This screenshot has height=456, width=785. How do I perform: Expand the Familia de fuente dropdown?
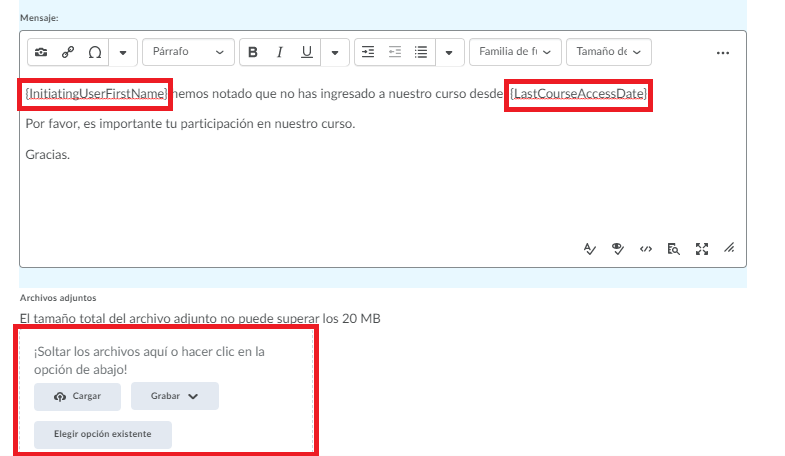(x=514, y=52)
